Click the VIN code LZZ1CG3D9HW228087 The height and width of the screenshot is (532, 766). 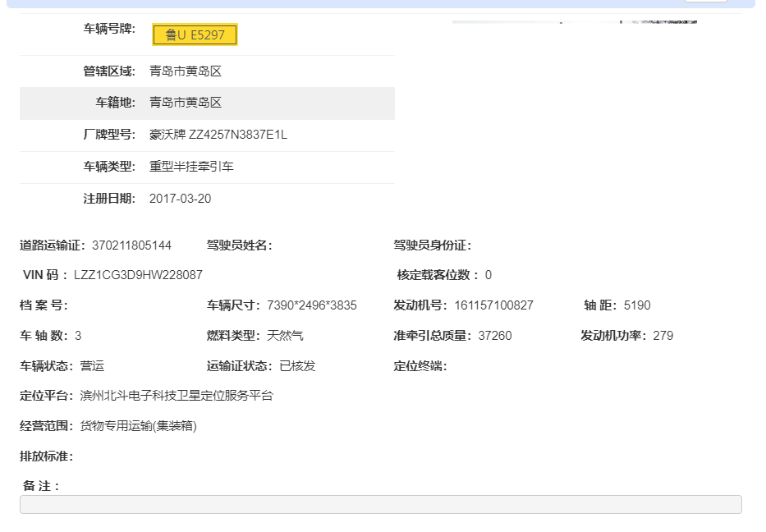[138, 275]
